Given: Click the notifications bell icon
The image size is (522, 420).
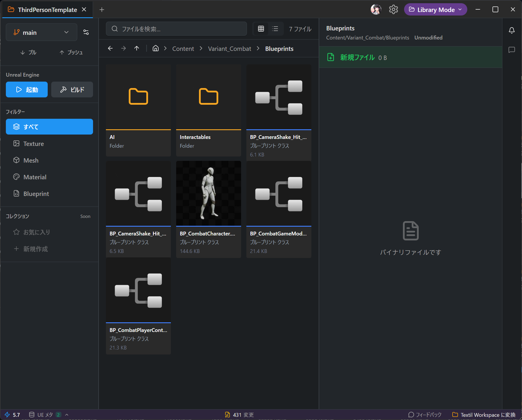Looking at the screenshot, I should pyautogui.click(x=511, y=30).
